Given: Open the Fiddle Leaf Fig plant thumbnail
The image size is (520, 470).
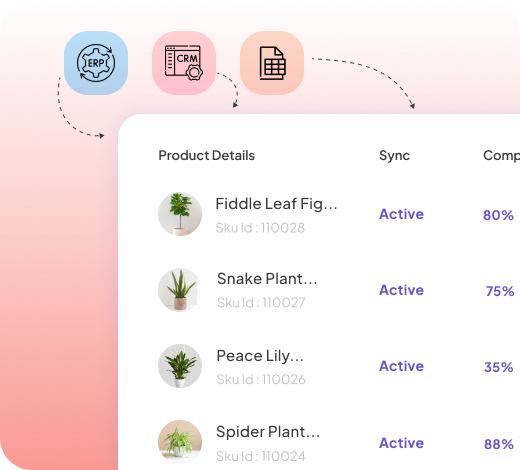Looking at the screenshot, I should 180,214.
